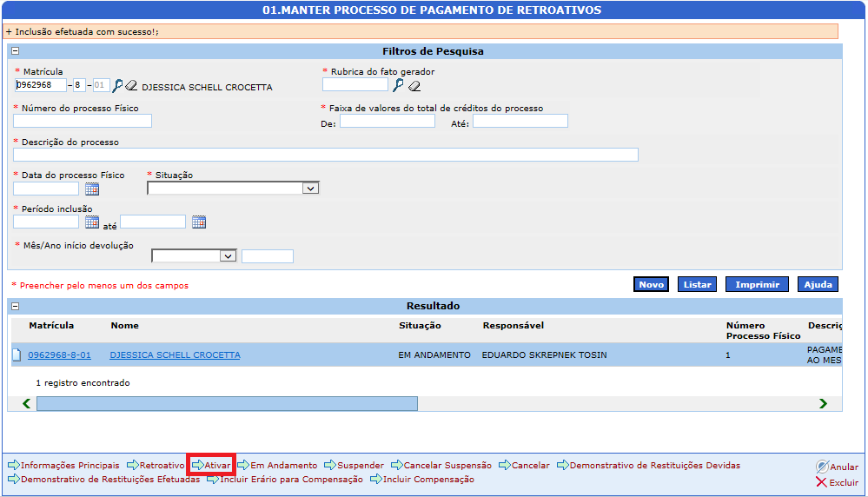Click the Matrícula search magnifier icon

[118, 86]
